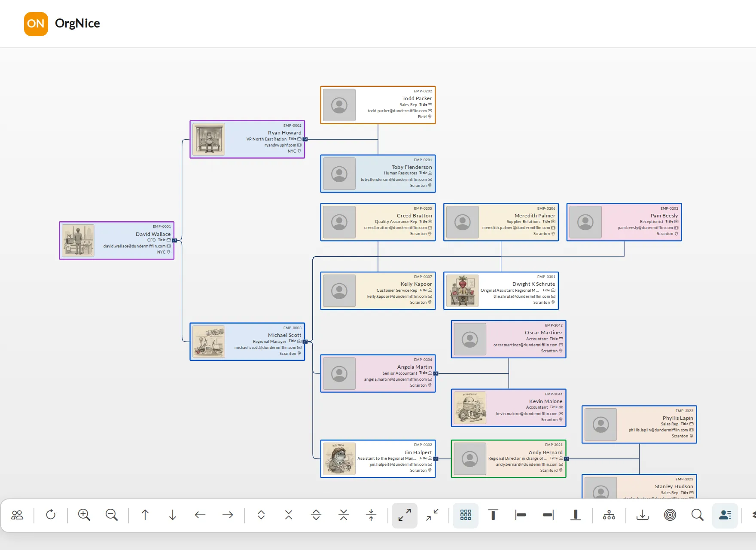
Task: Click EMP-3022 ID on Phyllis Lapin card
Action: 684,411
